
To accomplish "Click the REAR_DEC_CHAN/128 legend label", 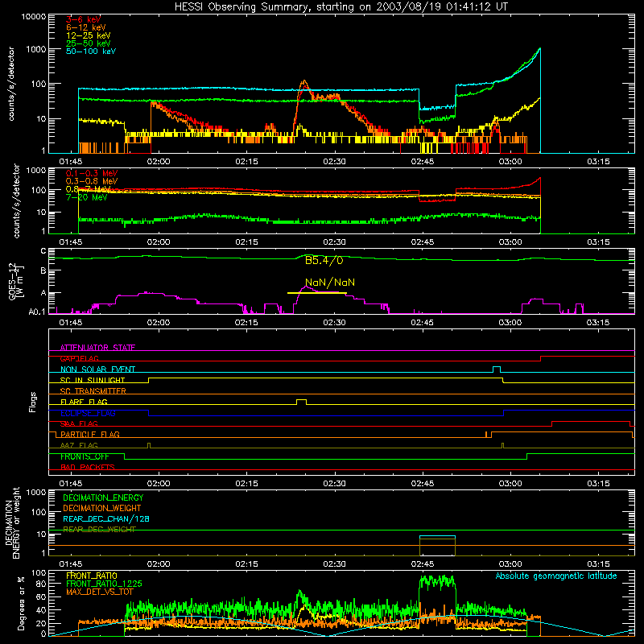I will (x=106, y=518).
